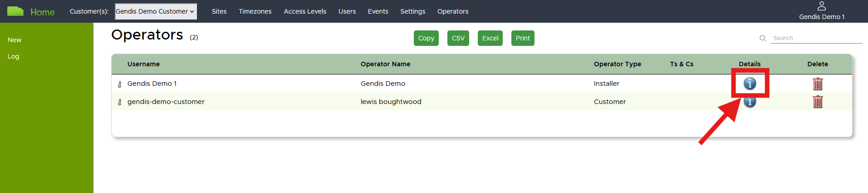Navigate to the Users page
The image size is (868, 193).
(x=347, y=11)
